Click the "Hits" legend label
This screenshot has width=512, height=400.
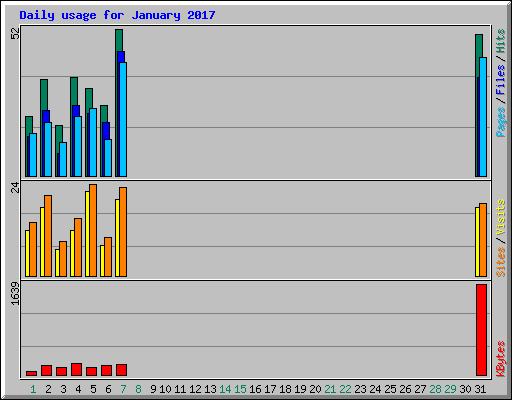501,41
